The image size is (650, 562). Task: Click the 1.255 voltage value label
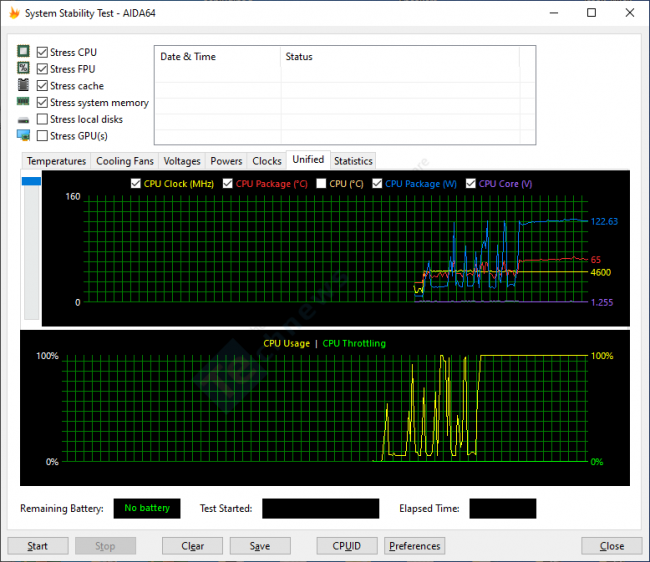click(x=602, y=303)
